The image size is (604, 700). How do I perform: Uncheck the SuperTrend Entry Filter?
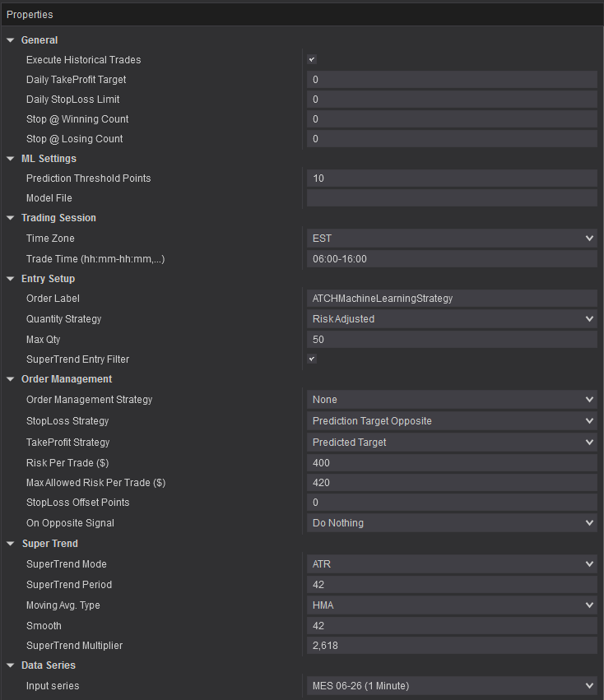coord(311,359)
